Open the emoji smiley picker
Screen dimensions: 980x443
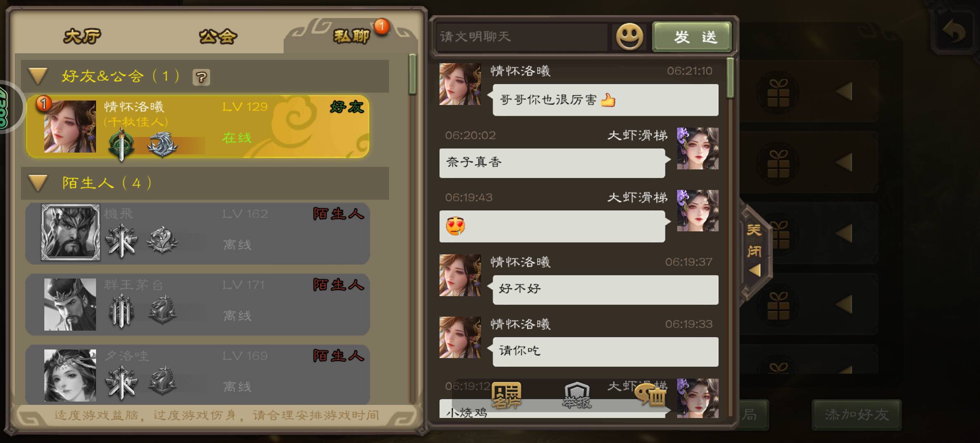tap(629, 37)
